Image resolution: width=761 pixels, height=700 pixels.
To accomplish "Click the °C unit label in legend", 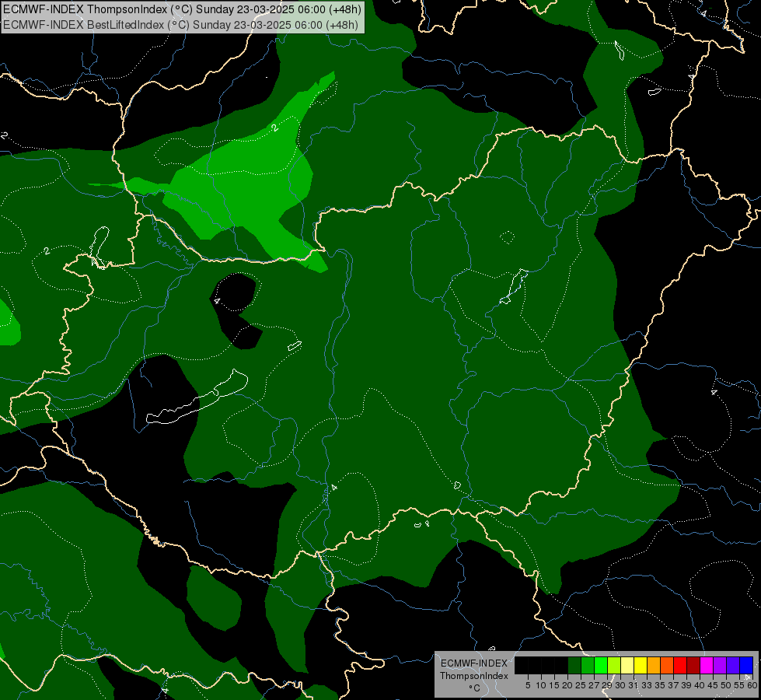I will click(x=473, y=688).
